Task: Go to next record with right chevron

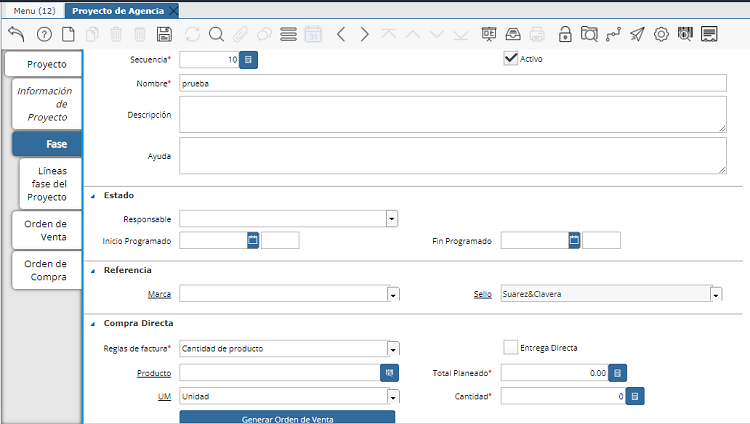Action: pyautogui.click(x=365, y=34)
